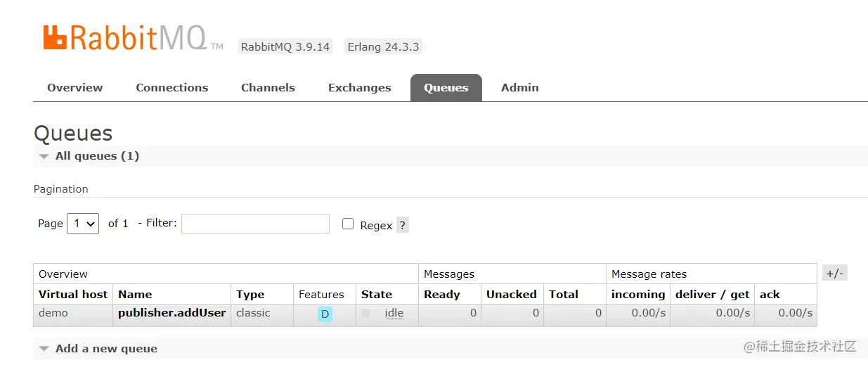The width and height of the screenshot is (868, 365).
Task: Click the classic type cell
Action: tap(253, 313)
